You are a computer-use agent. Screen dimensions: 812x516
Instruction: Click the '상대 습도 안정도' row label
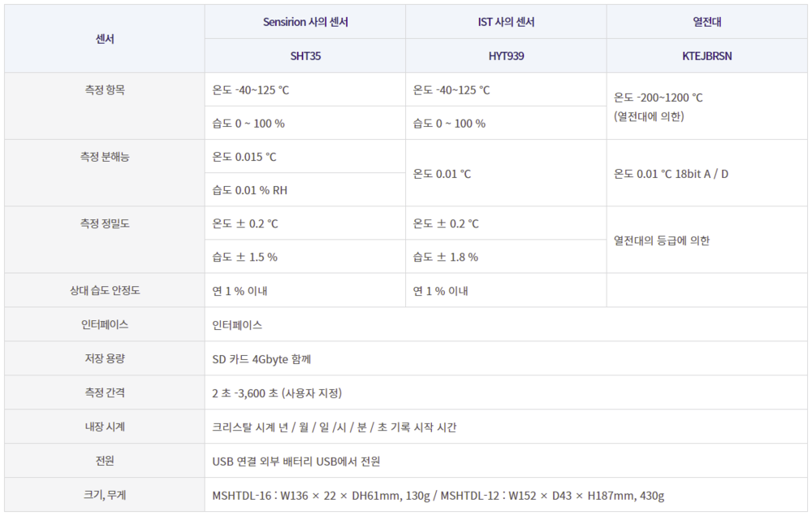(105, 291)
